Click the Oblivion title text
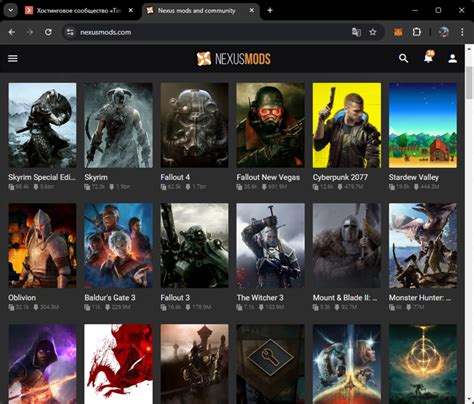Image resolution: width=474 pixels, height=404 pixels. (22, 298)
